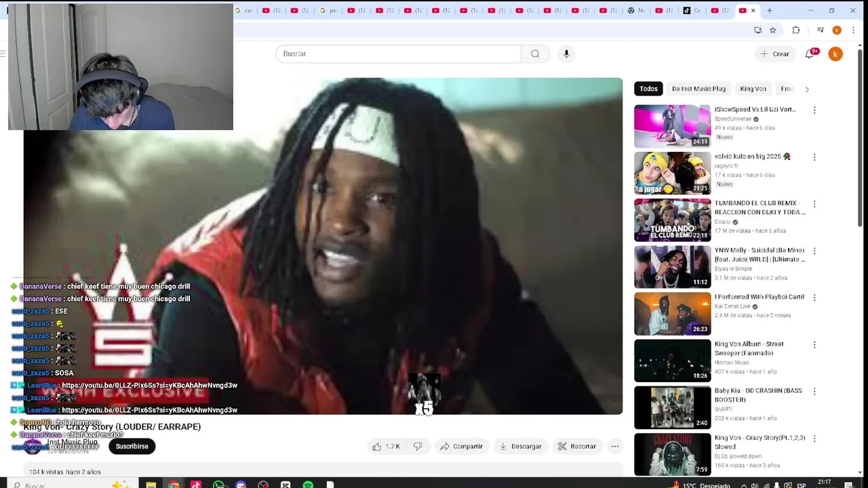This screenshot has width=868, height=488.
Task: Open options for Crazy Story Slowed video
Action: point(814,439)
